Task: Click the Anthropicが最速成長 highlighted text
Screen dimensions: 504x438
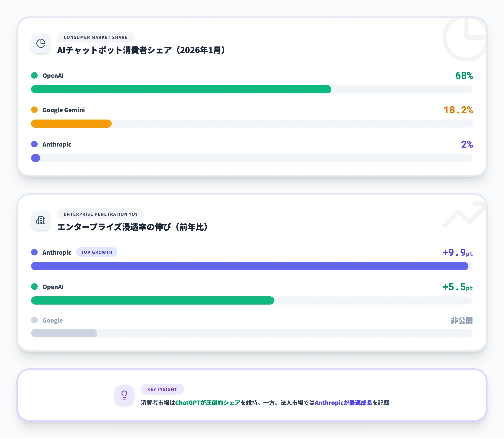Action: [x=343, y=403]
